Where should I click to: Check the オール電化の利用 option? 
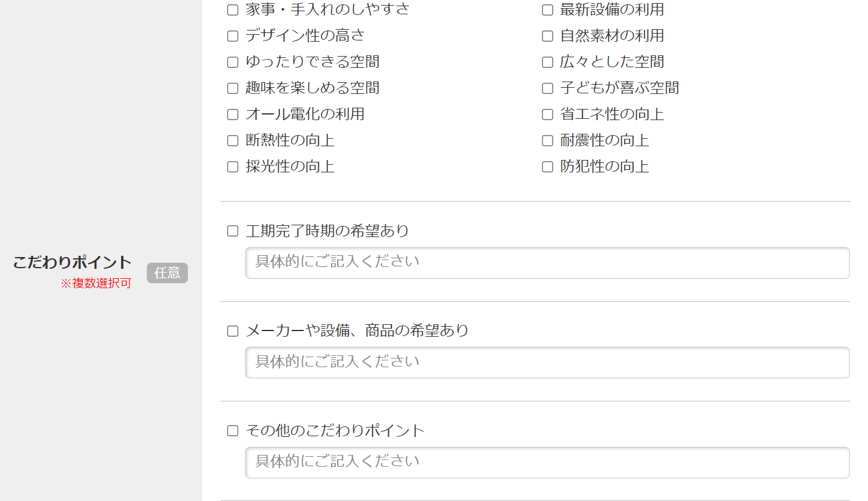(x=233, y=115)
